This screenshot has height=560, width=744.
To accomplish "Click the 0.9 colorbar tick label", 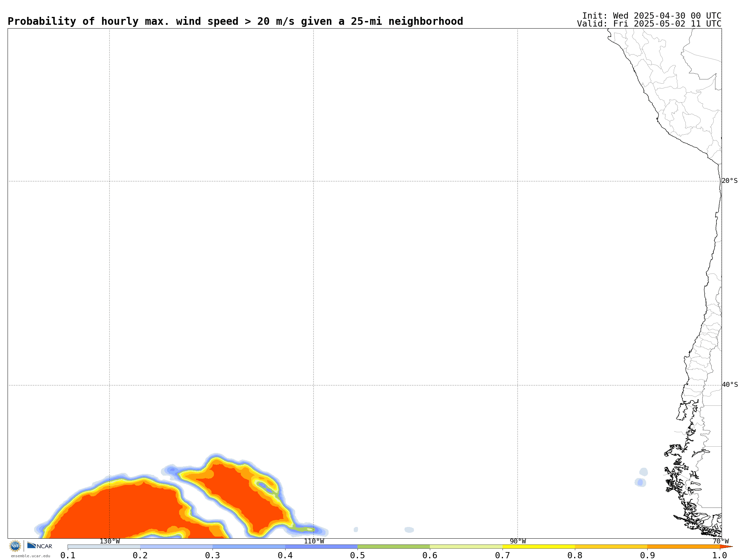I will pyautogui.click(x=647, y=555).
